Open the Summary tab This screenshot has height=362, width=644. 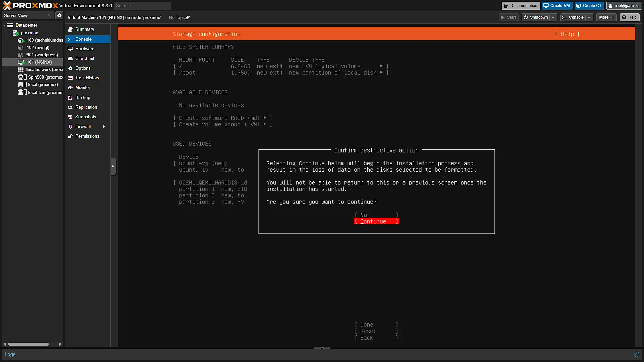coord(88,29)
